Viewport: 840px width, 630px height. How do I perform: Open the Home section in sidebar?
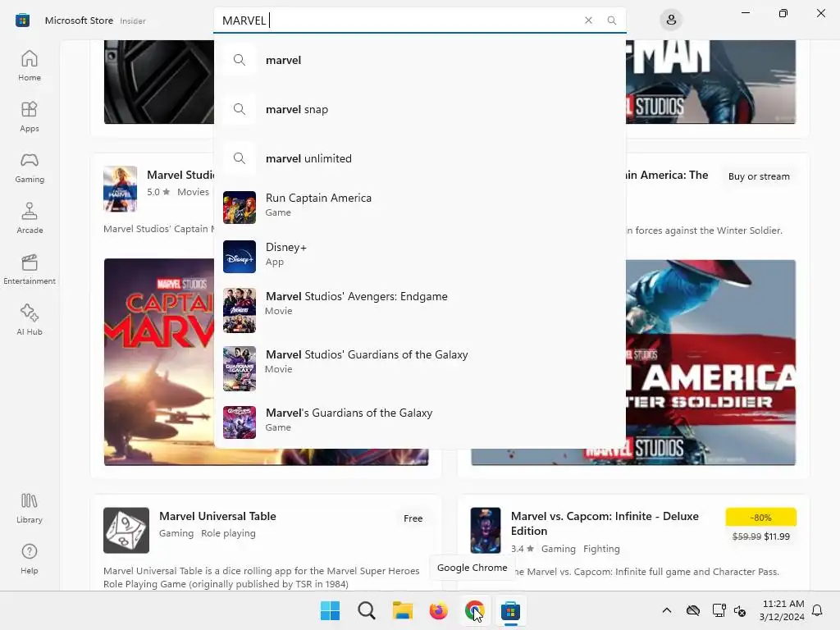(x=30, y=66)
